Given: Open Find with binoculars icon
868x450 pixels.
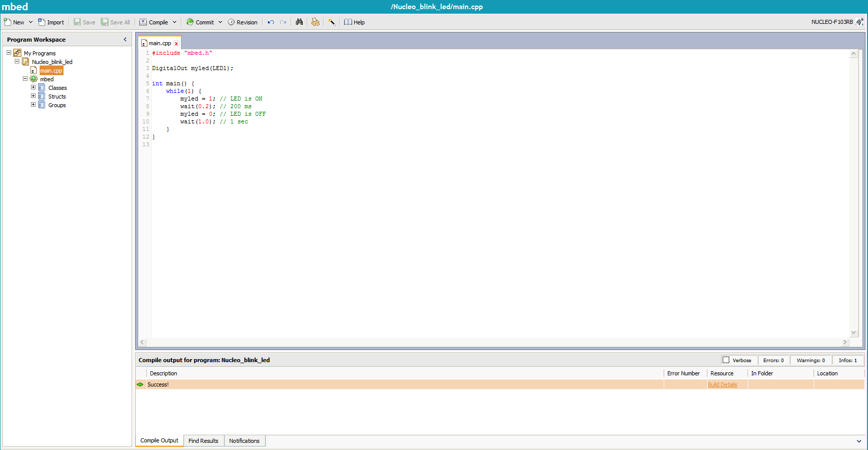Looking at the screenshot, I should [x=299, y=22].
